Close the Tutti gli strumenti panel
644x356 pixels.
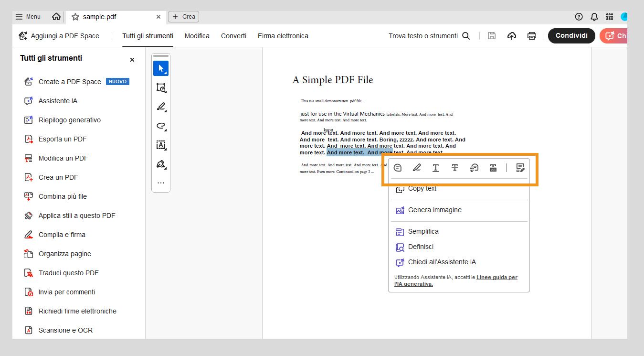132,60
